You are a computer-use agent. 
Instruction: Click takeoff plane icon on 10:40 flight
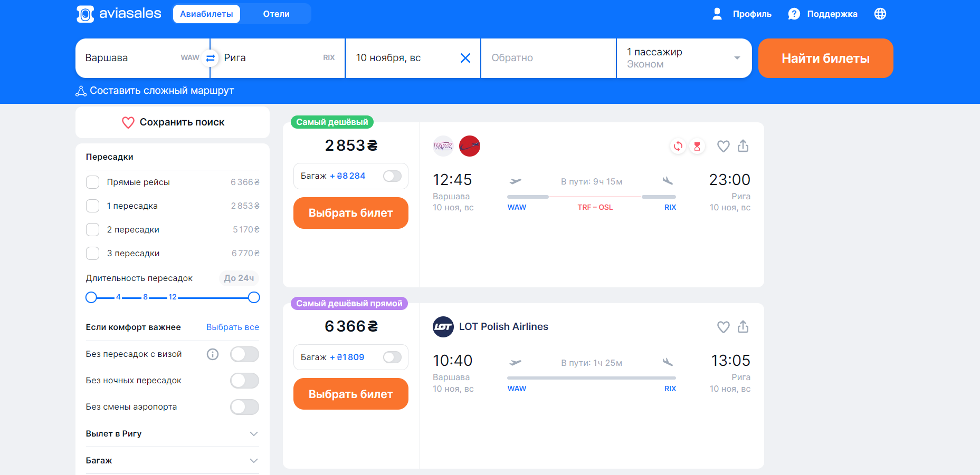(515, 362)
